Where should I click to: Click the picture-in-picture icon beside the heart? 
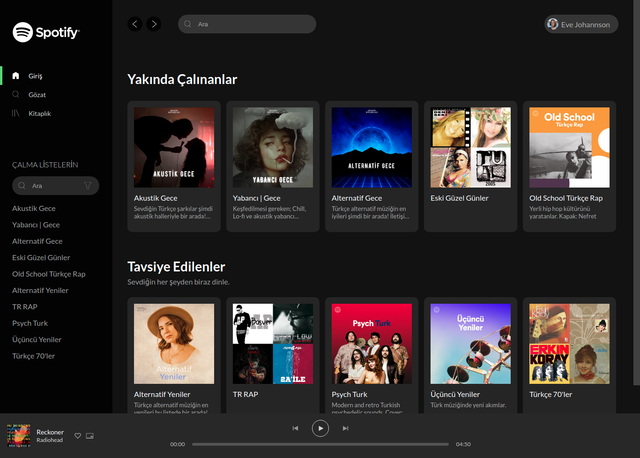coord(90,436)
